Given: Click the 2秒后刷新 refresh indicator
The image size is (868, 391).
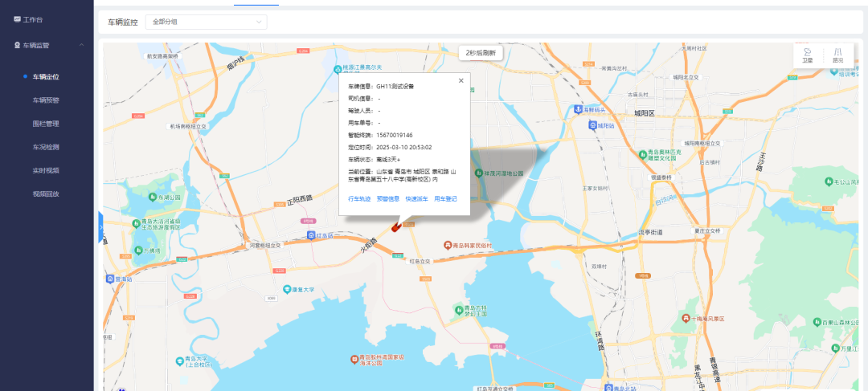Looking at the screenshot, I should point(481,52).
